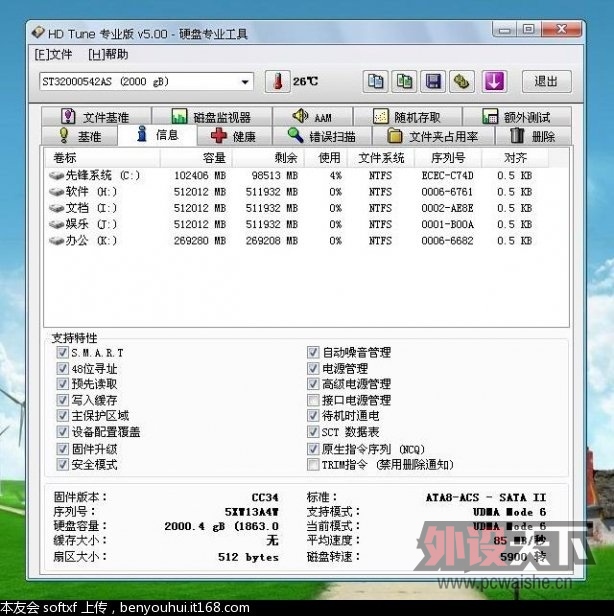614x616 pixels.
Task: Click the 文件系统 column header
Action: tap(381, 158)
